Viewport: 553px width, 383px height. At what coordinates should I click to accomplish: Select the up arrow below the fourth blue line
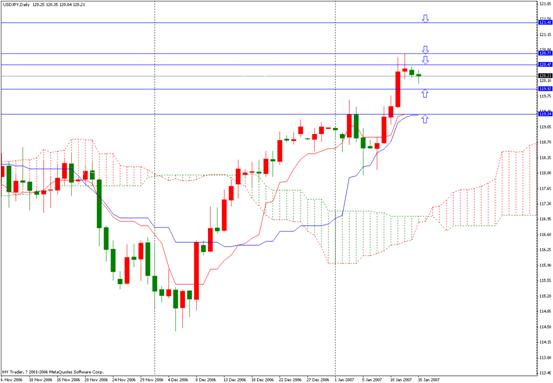coord(425,93)
